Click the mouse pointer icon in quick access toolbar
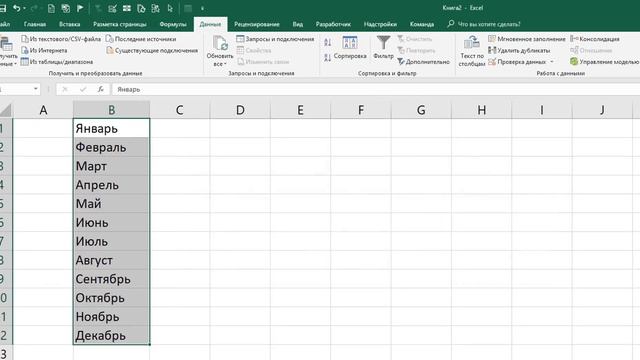Screen dimensions: 640x360 170,8
